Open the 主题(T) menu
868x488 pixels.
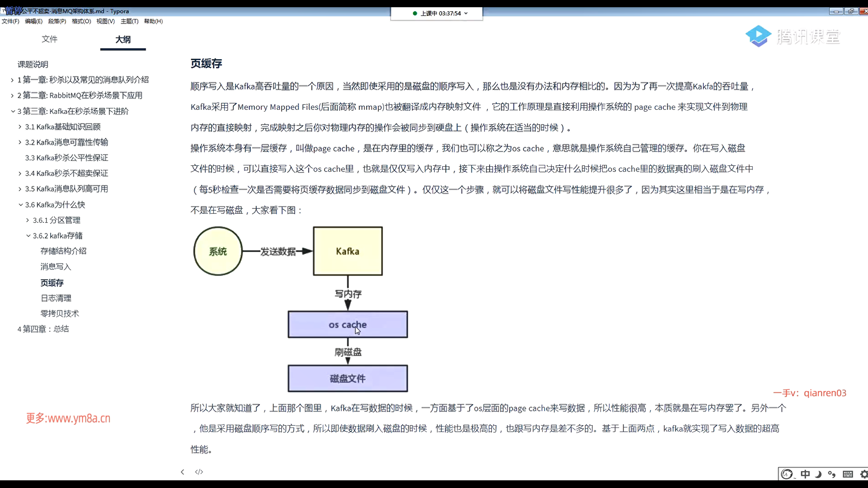(129, 21)
